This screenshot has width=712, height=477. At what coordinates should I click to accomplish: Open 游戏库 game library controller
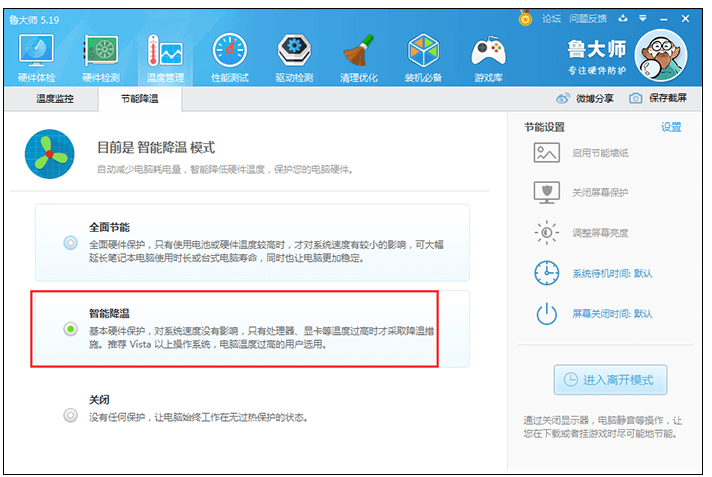click(488, 59)
